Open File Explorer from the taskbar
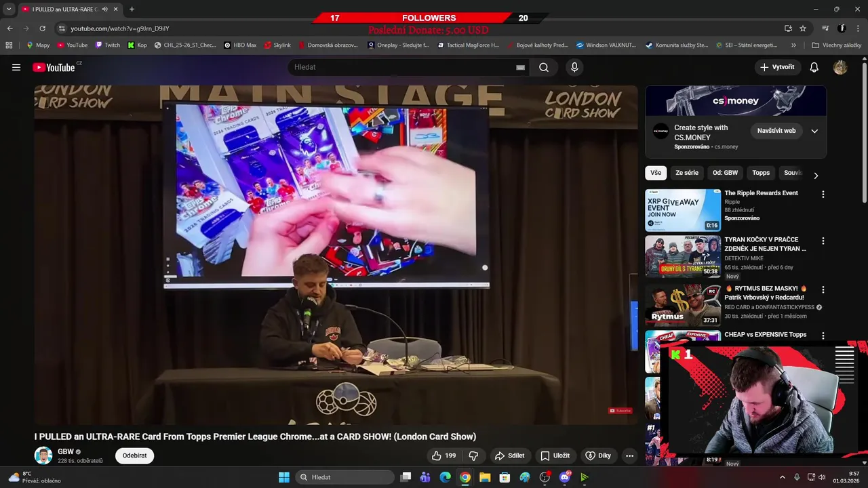This screenshot has height=488, width=868. click(x=485, y=477)
